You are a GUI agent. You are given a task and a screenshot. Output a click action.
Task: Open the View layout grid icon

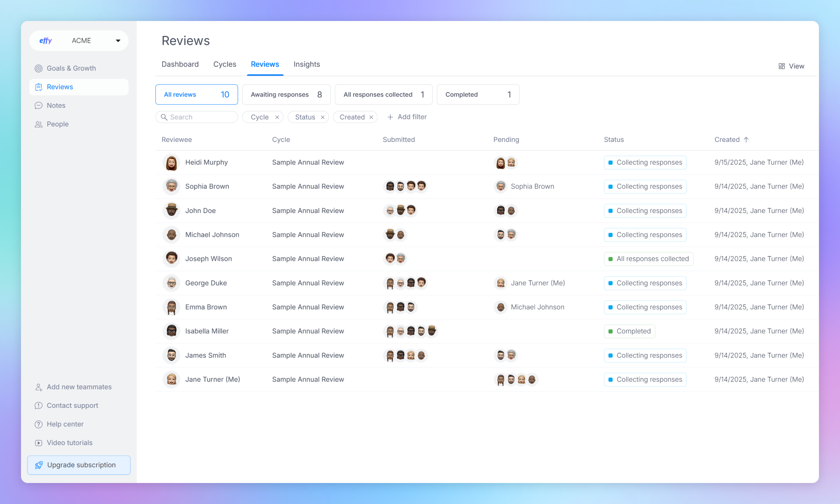click(782, 66)
